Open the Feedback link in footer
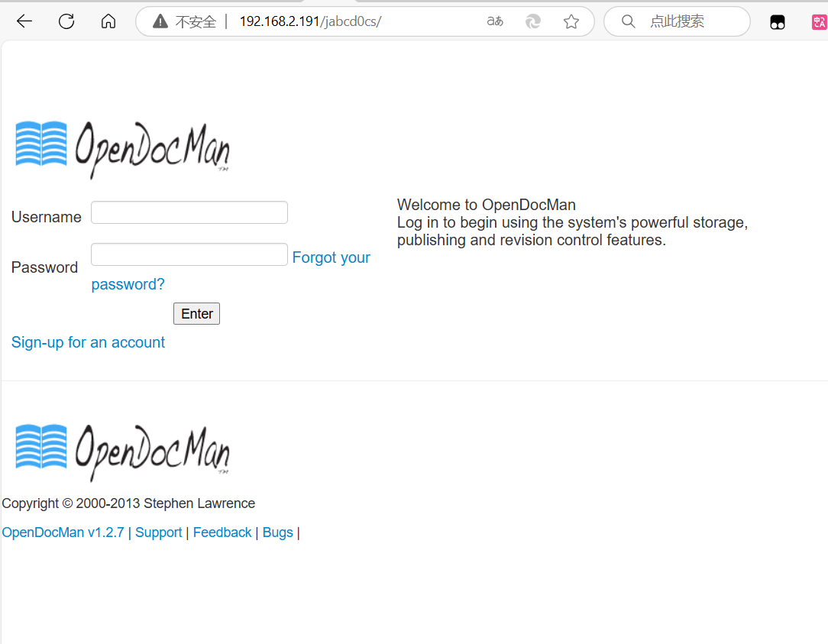828x644 pixels. coord(222,532)
